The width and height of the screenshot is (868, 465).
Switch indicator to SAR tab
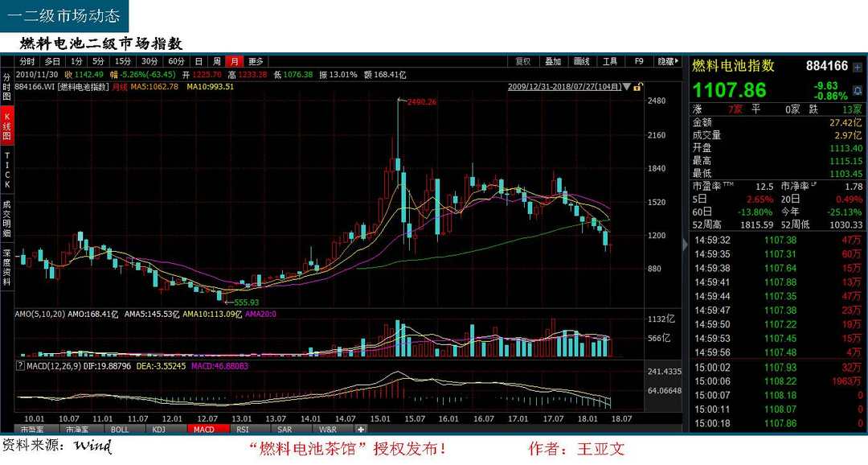pyautogui.click(x=285, y=430)
